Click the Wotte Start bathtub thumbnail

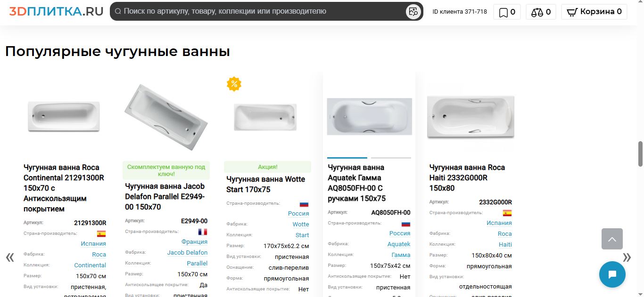pos(265,118)
